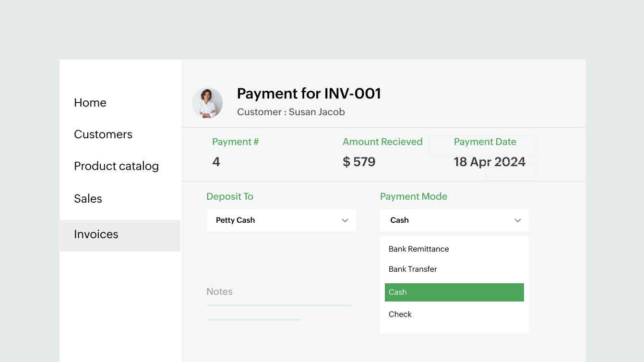Select Bank Transfer from the payment options
Viewport: 644px width, 362px height.
pyautogui.click(x=413, y=269)
